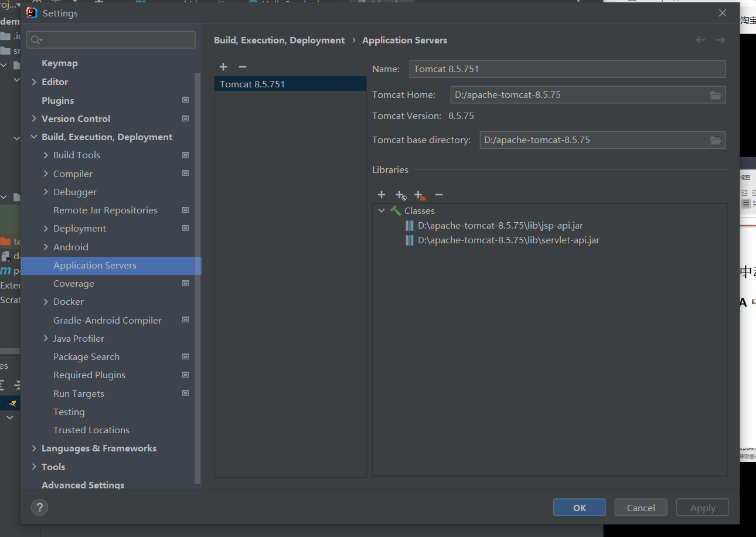Expand the Java Profiler node

click(46, 338)
